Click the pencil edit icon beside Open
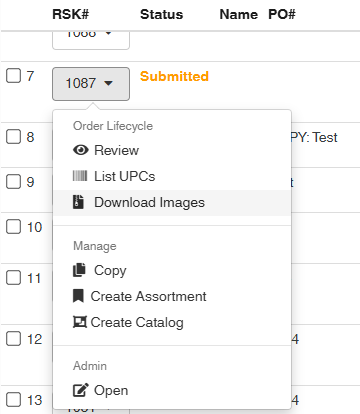Viewport: 360px width, 414px height. pos(81,390)
